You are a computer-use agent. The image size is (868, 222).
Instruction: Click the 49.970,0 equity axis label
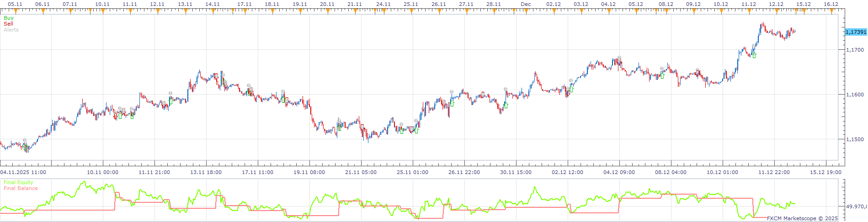(x=856, y=207)
